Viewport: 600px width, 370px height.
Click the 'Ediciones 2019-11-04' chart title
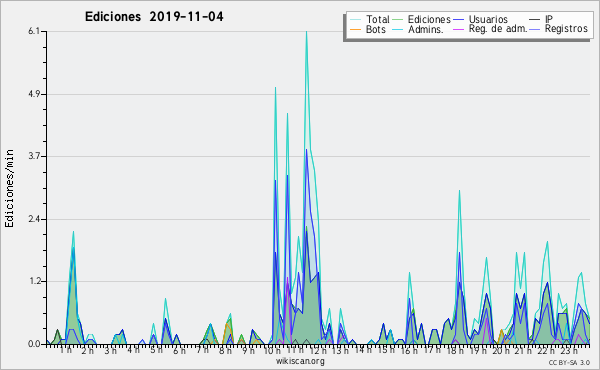tap(154, 17)
